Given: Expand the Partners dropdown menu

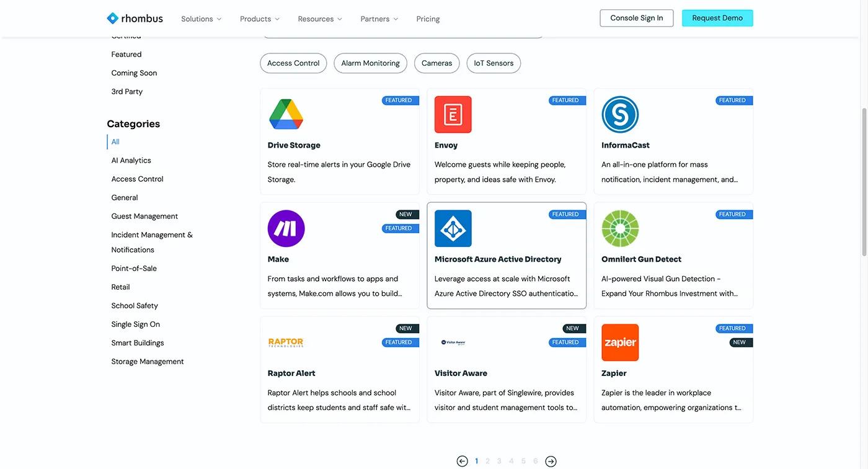Looking at the screenshot, I should click(x=379, y=19).
